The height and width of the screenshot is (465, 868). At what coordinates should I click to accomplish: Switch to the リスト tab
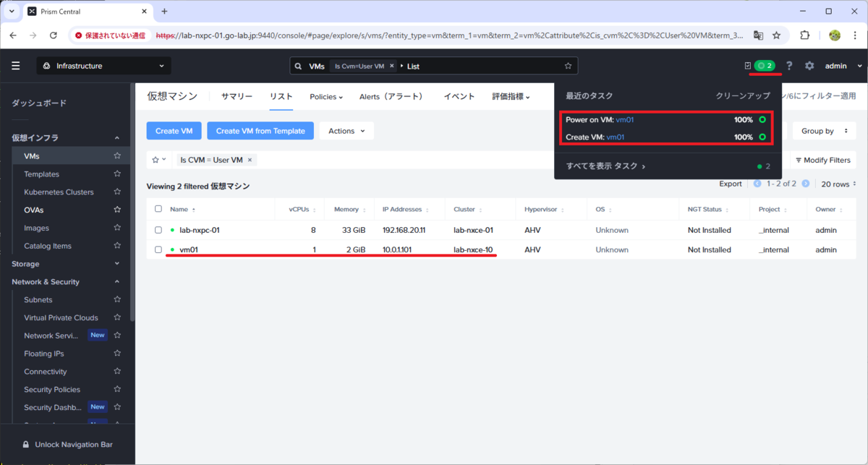[281, 96]
